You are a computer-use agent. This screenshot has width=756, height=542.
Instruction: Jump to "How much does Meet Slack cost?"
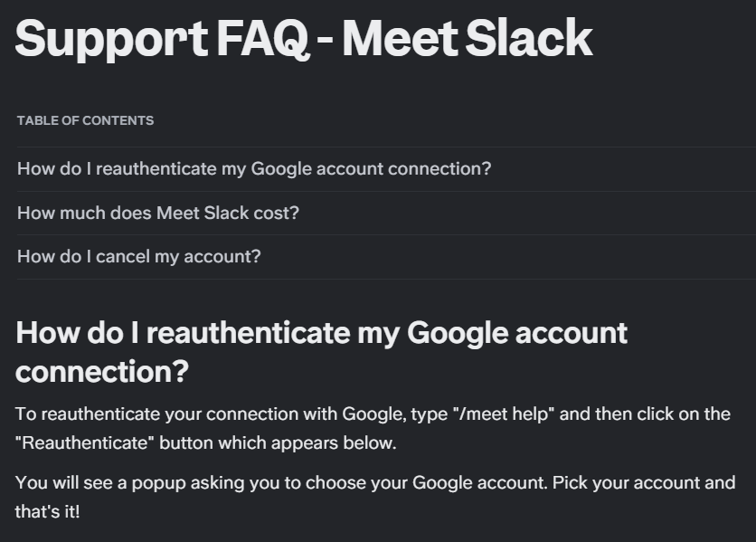(158, 214)
